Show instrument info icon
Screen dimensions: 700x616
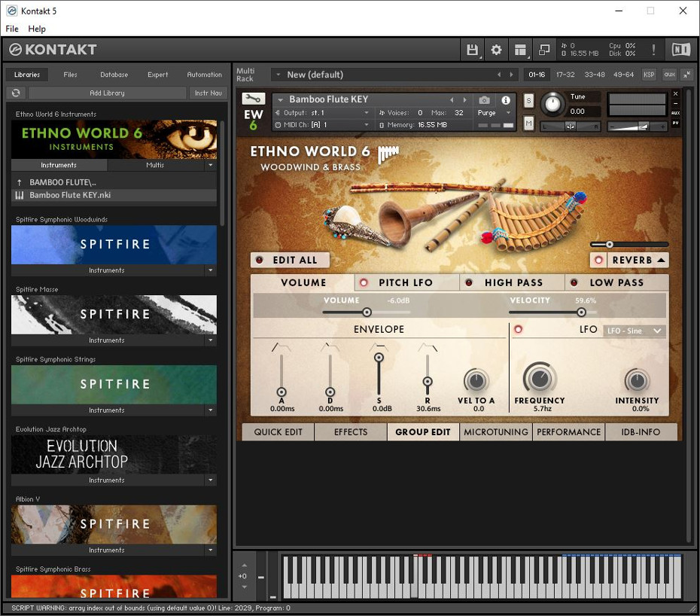pyautogui.click(x=505, y=100)
